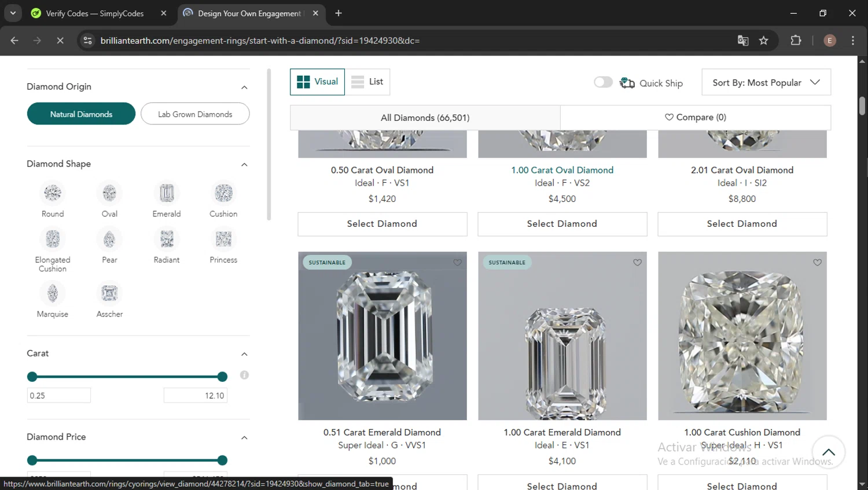Click the main page vertical scrollbar thumb

pyautogui.click(x=862, y=106)
